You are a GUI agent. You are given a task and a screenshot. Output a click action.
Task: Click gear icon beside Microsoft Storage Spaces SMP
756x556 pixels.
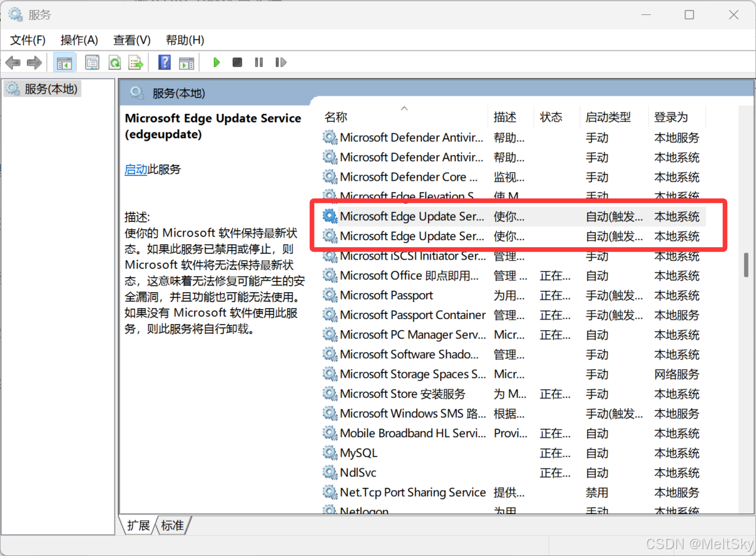tap(330, 374)
